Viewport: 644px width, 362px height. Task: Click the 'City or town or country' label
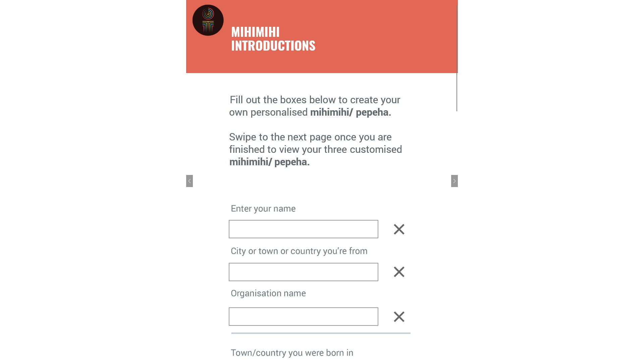point(299,251)
